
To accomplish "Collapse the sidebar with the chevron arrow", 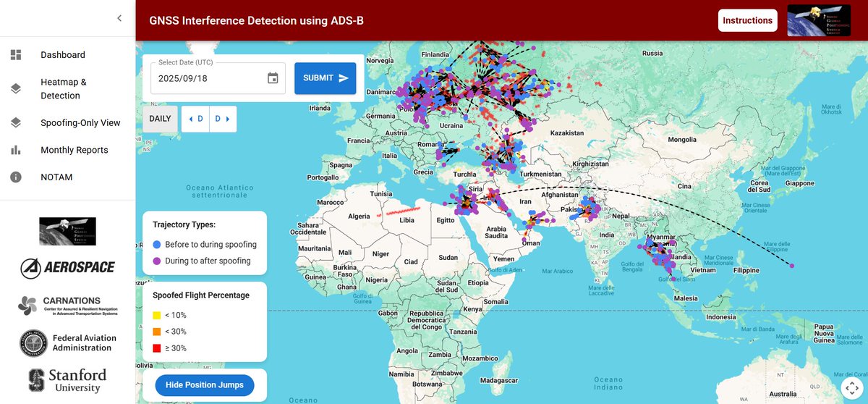I will pos(119,19).
